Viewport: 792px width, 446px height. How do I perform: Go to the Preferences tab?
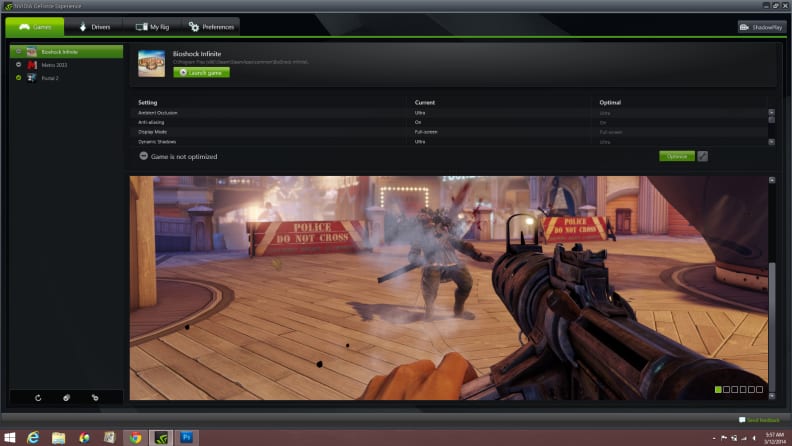(x=211, y=27)
